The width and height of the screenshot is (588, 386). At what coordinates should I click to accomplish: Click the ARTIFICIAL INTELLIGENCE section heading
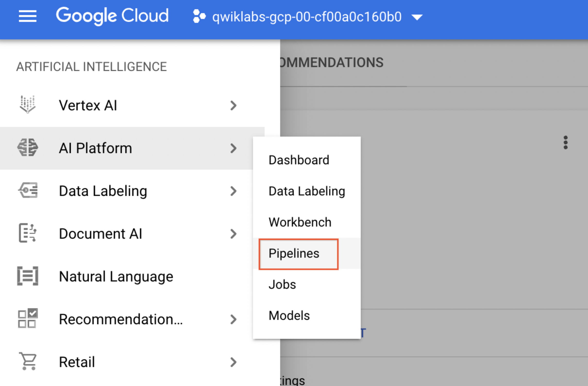92,67
